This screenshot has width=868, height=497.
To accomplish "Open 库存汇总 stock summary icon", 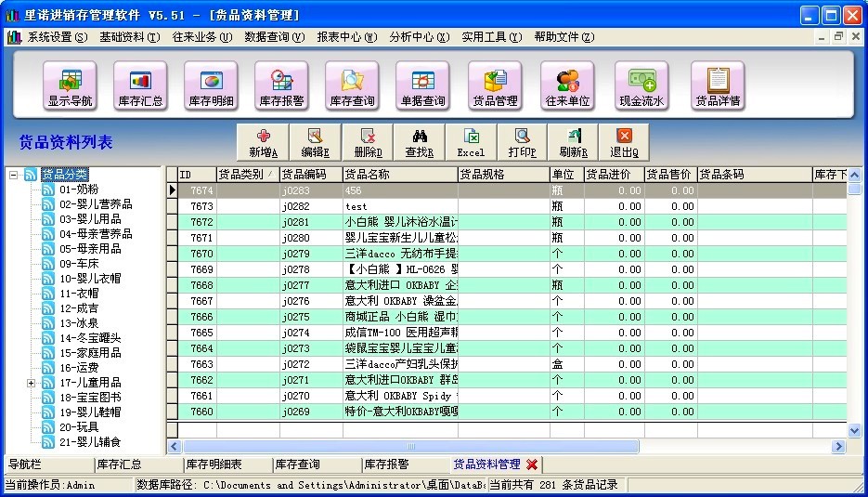I will (x=140, y=86).
